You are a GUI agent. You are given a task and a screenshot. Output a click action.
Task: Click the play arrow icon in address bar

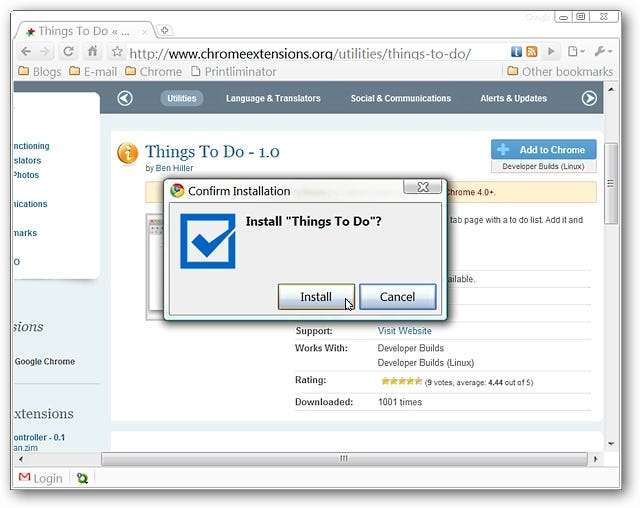pyautogui.click(x=551, y=51)
